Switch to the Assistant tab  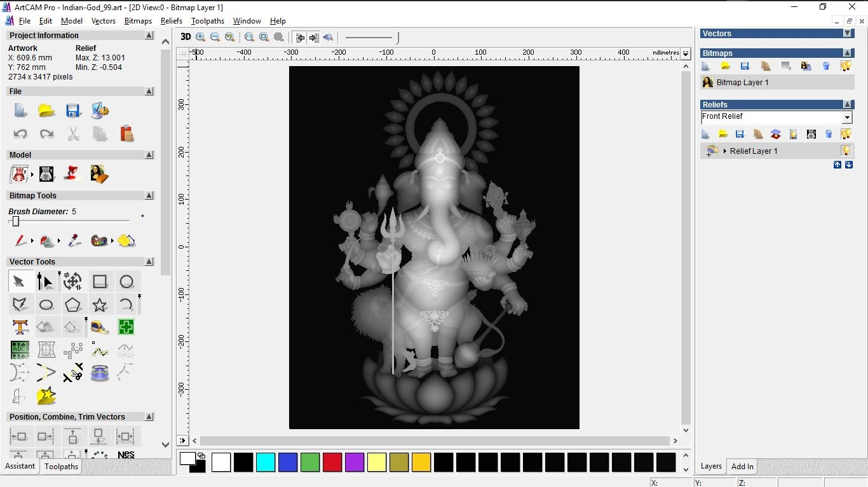coord(20,466)
